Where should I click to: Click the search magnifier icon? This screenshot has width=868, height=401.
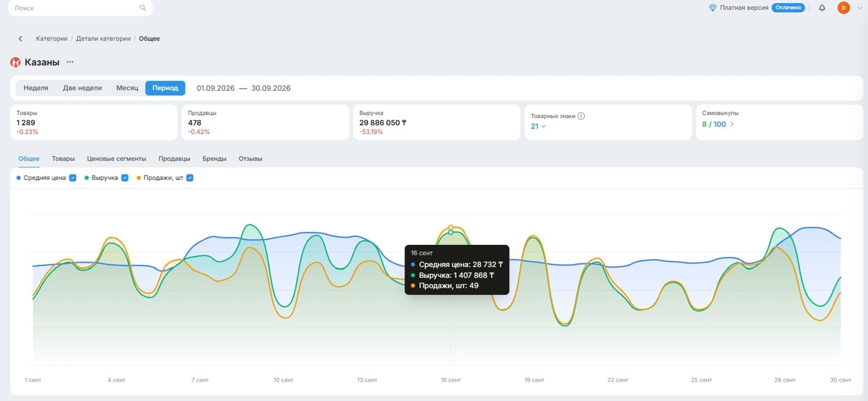[143, 8]
